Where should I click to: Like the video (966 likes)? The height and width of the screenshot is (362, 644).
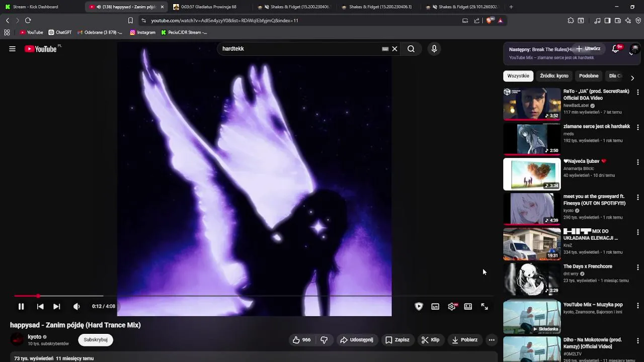pos(302,340)
